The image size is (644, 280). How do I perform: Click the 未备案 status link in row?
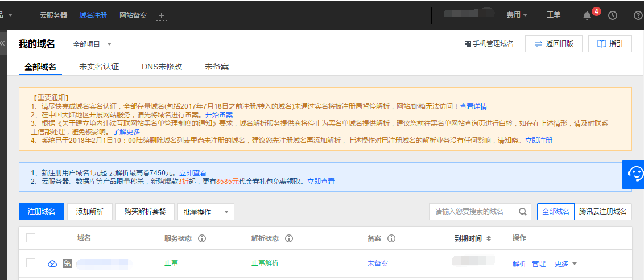pos(378,263)
